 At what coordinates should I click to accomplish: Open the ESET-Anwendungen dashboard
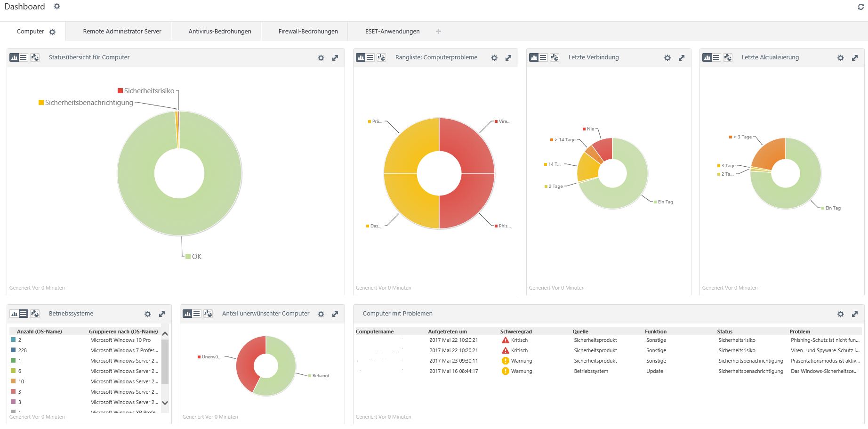point(392,31)
